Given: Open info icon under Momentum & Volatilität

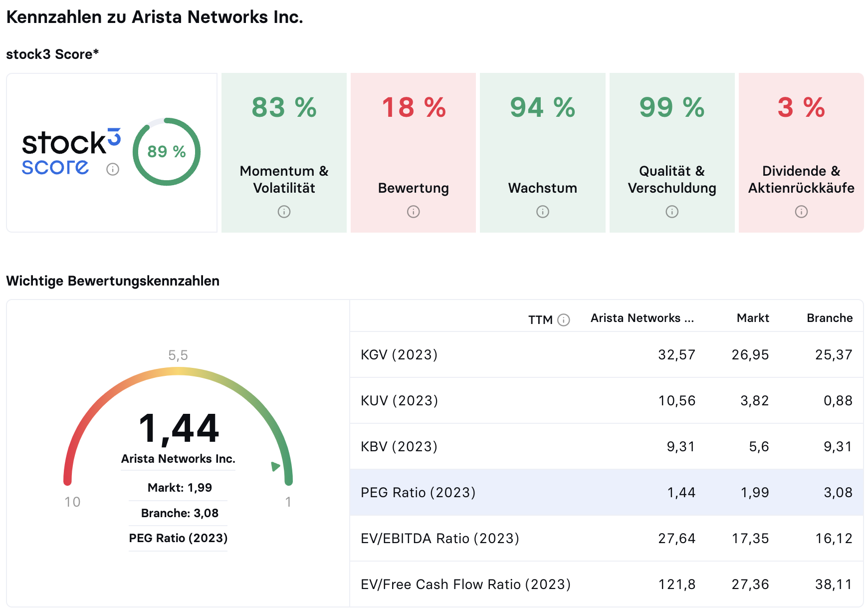Looking at the screenshot, I should pos(284,212).
